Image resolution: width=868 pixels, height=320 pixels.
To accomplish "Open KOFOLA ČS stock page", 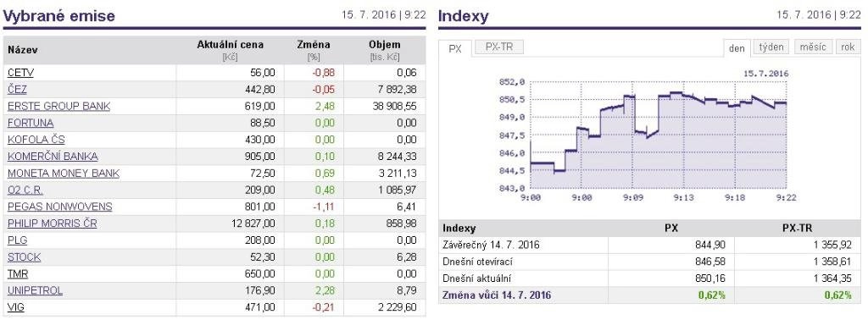I will coord(36,140).
